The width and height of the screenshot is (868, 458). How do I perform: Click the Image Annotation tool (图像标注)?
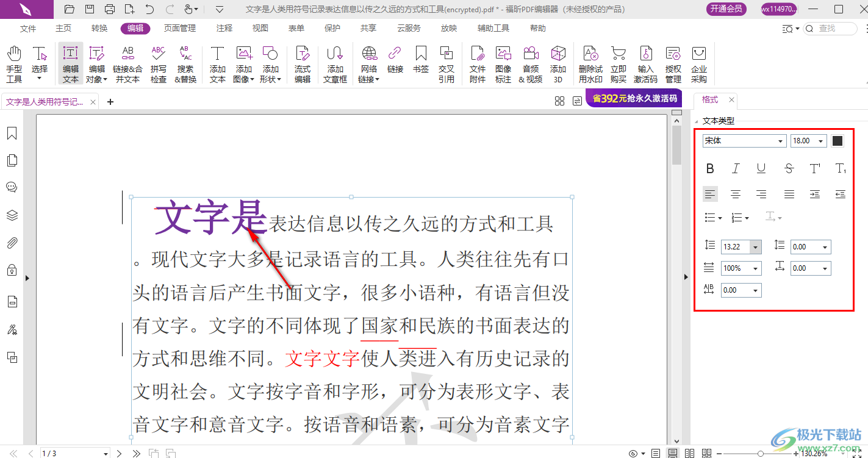pos(503,64)
